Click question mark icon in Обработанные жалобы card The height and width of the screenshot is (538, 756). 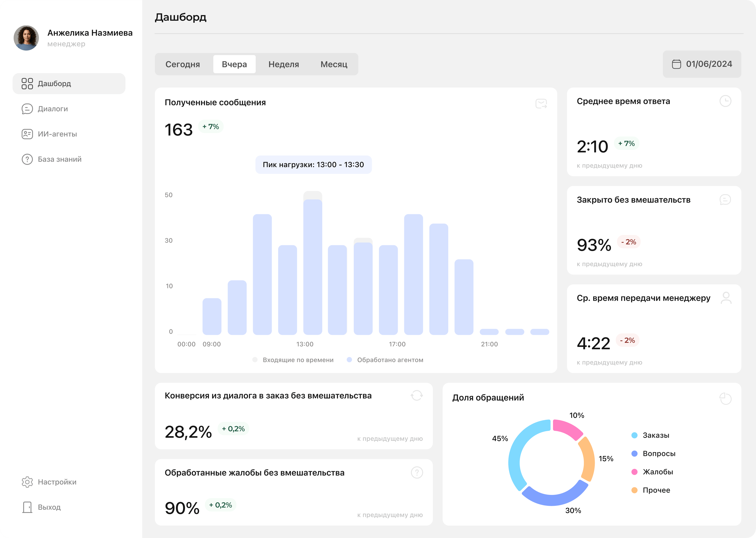tap(417, 472)
